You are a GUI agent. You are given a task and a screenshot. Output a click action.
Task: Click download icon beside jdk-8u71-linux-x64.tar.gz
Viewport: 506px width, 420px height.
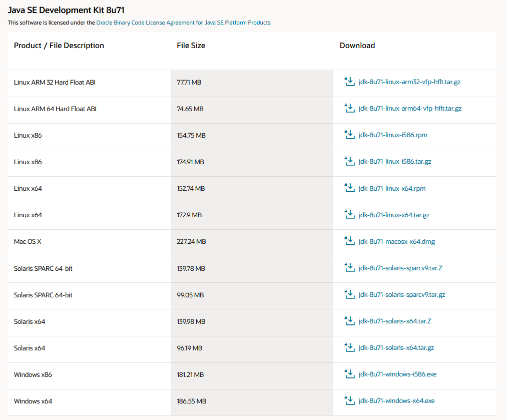[x=349, y=214]
